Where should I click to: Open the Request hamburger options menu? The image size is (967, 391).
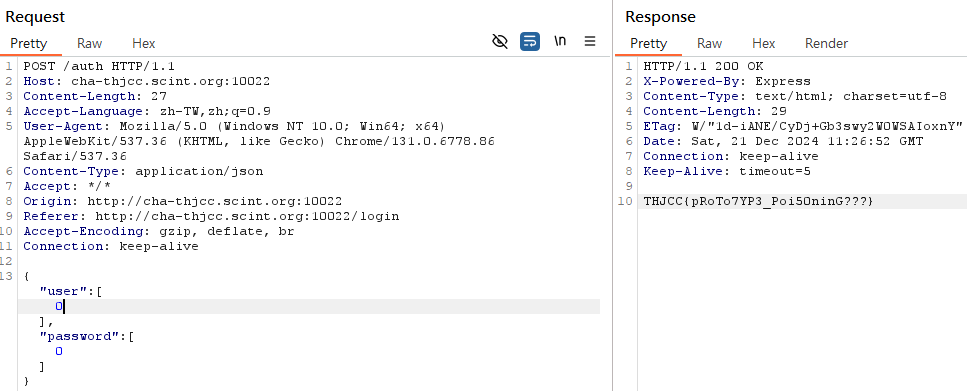click(590, 41)
